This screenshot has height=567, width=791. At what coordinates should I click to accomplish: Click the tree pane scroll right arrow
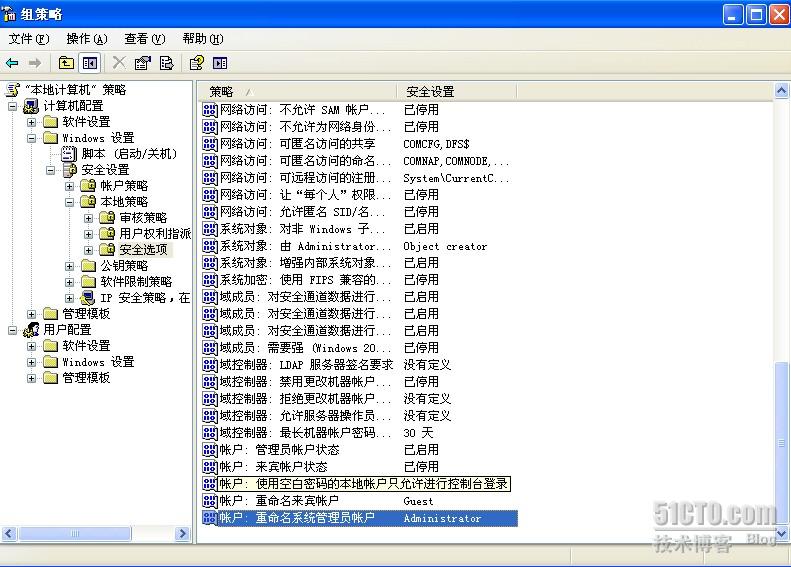click(183, 533)
